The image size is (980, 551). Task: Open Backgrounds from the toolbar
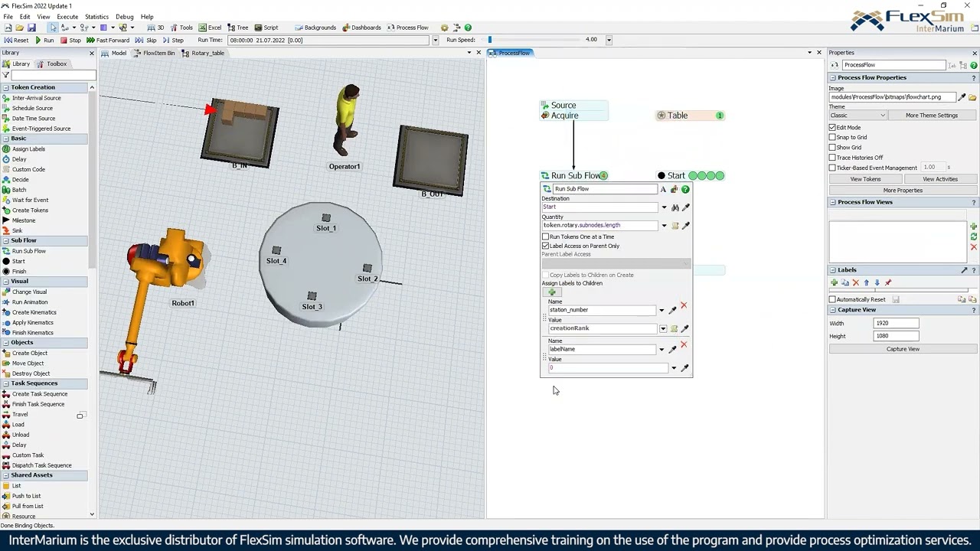click(x=315, y=28)
